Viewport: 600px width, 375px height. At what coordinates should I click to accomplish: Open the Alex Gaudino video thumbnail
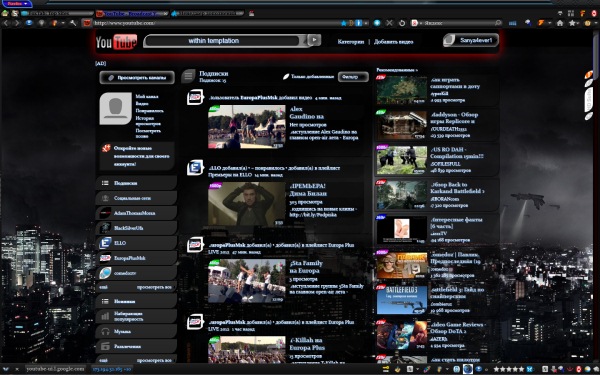246,127
